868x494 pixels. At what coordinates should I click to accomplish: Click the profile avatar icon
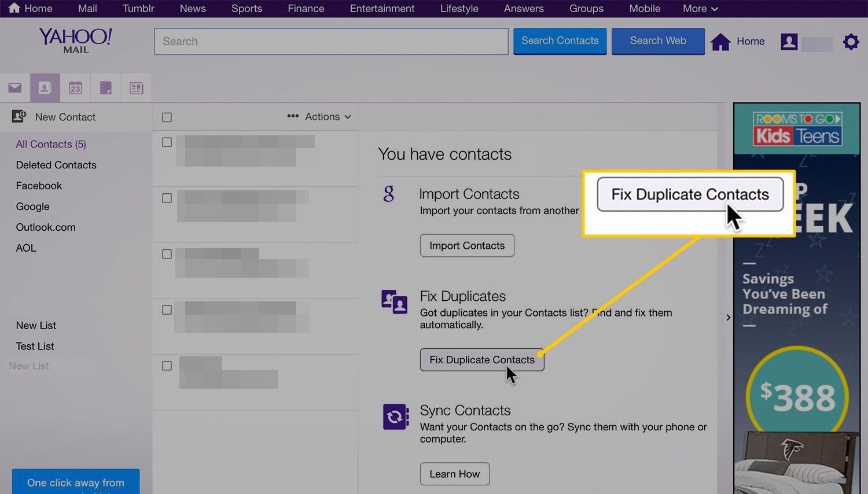789,42
